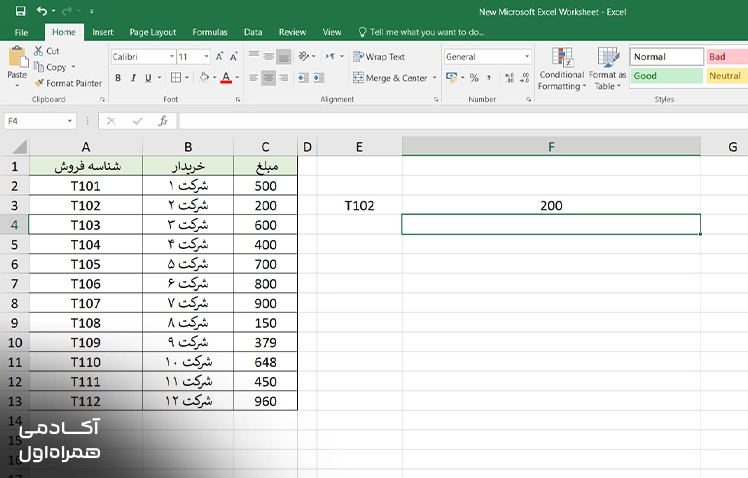Increase font size with larger A icon
This screenshot has height=478, width=748.
(x=219, y=57)
